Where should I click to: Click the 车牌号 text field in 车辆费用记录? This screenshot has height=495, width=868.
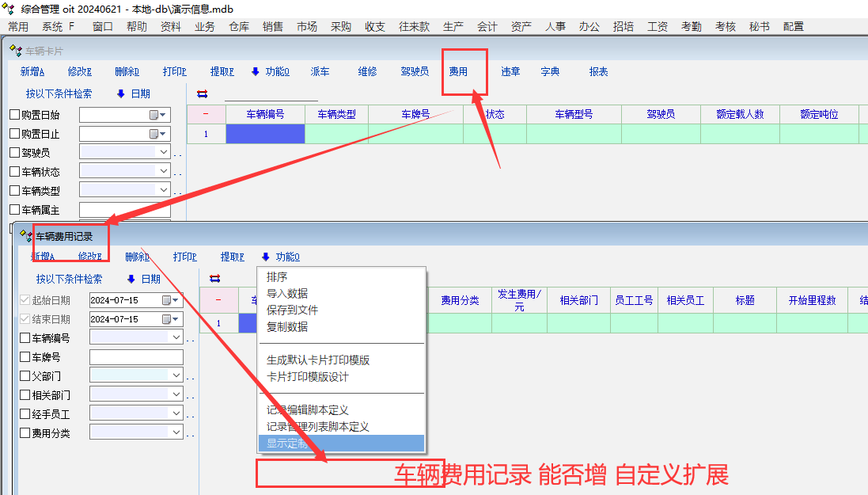tap(136, 358)
